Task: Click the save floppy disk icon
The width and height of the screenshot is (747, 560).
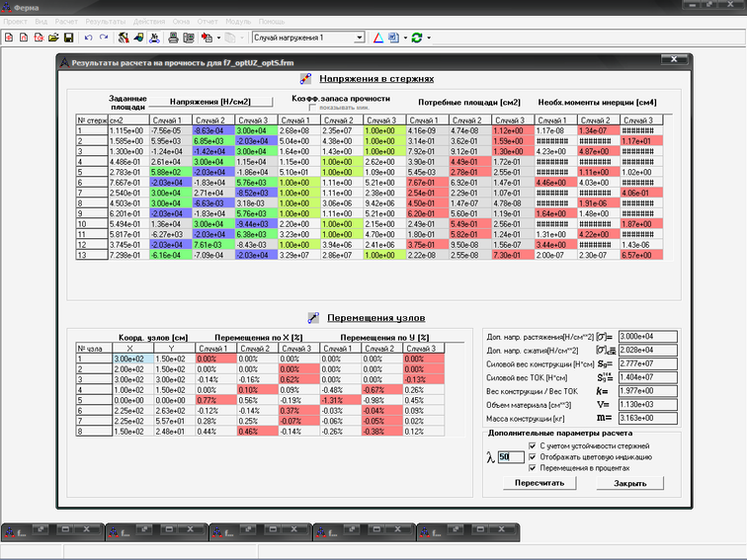Action: pos(69,38)
